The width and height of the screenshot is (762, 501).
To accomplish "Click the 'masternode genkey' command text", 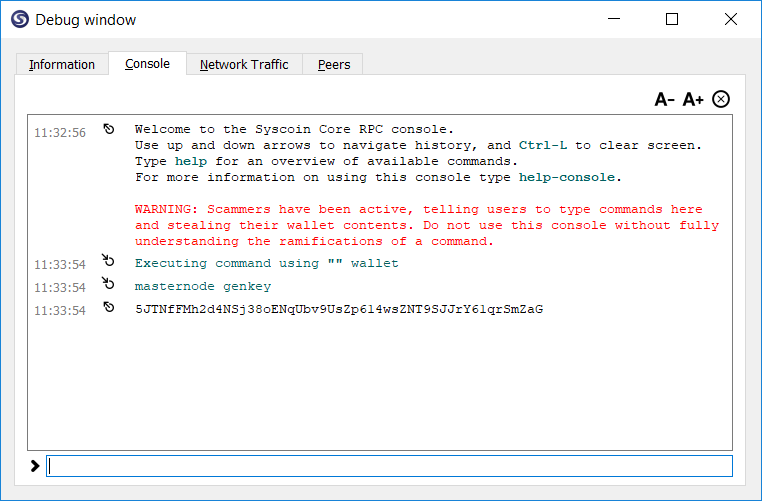I will pos(203,286).
